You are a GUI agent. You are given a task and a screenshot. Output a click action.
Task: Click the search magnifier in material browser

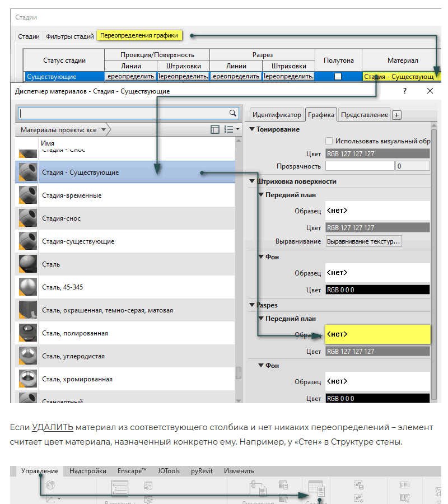(x=232, y=113)
